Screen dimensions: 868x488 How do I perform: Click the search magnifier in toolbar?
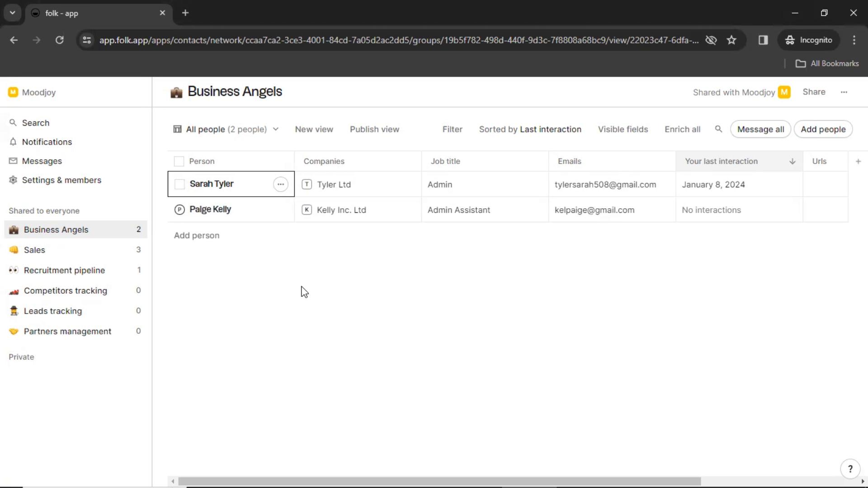click(x=718, y=129)
